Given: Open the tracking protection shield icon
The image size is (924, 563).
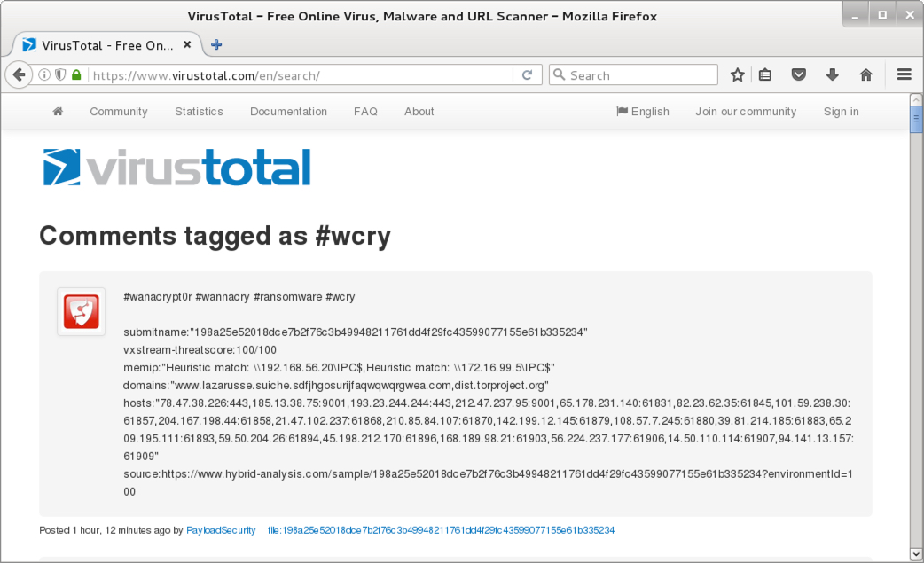Looking at the screenshot, I should click(x=60, y=74).
